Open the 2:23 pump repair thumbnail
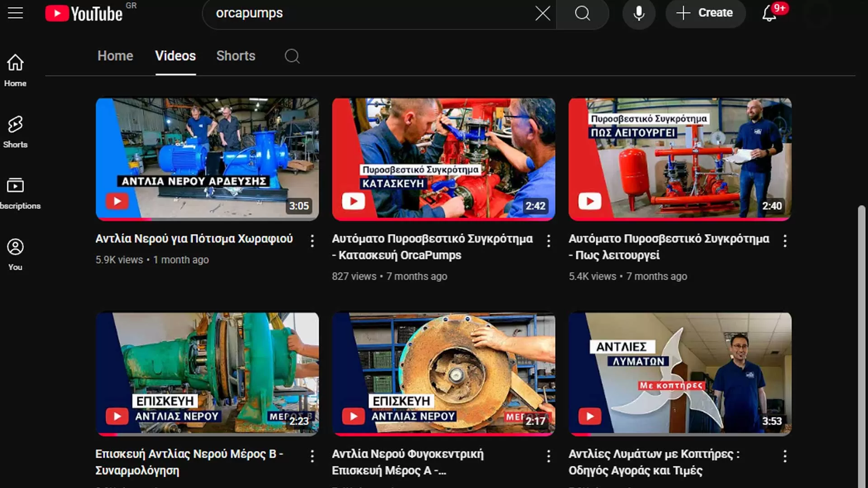 coord(207,374)
